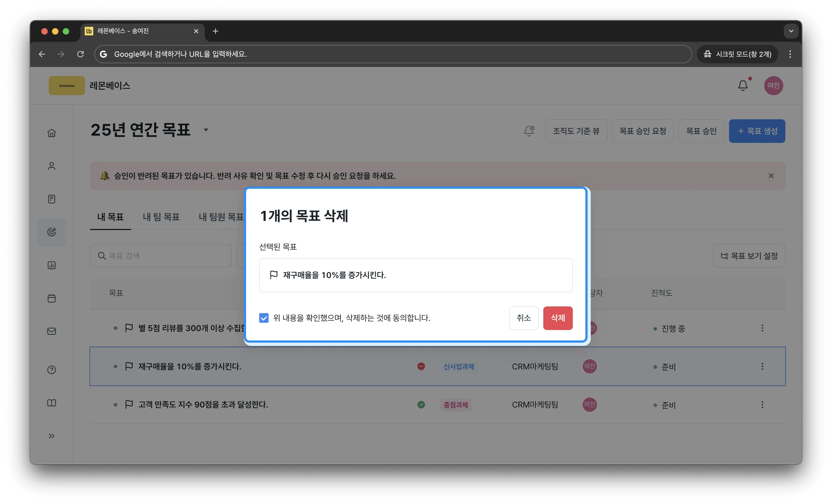Open more menu for 재구매율 row

[x=762, y=366]
